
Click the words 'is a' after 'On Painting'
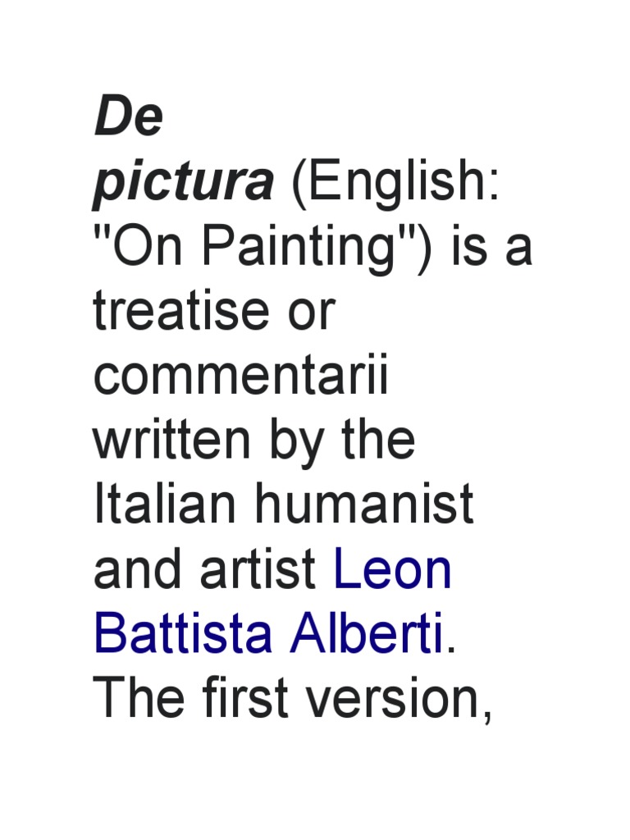coord(494,249)
